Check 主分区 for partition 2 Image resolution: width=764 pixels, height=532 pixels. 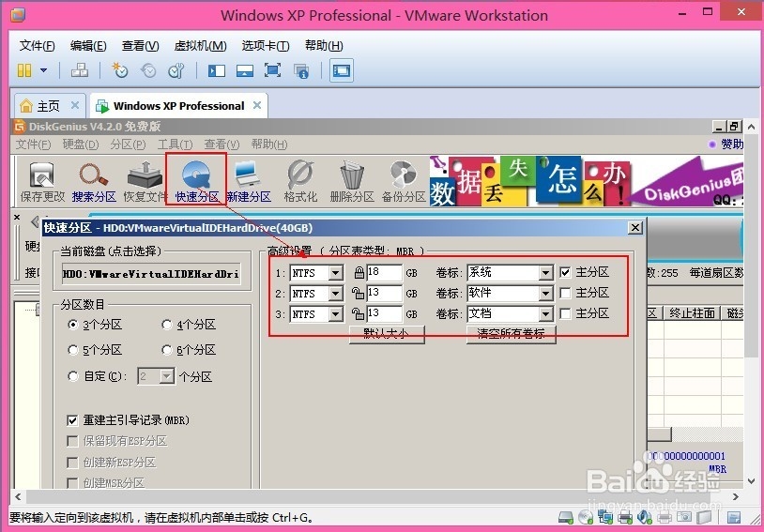565,293
